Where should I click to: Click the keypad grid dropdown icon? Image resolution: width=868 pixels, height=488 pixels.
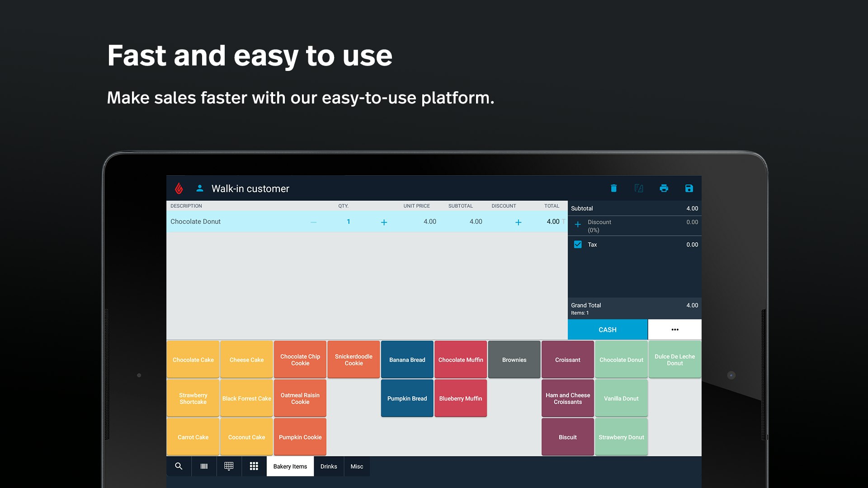[229, 466]
